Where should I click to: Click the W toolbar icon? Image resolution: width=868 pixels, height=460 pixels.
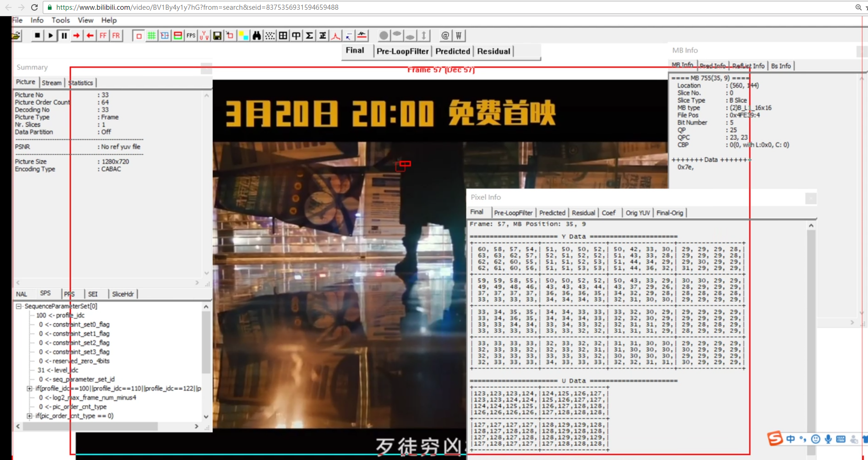click(x=458, y=36)
